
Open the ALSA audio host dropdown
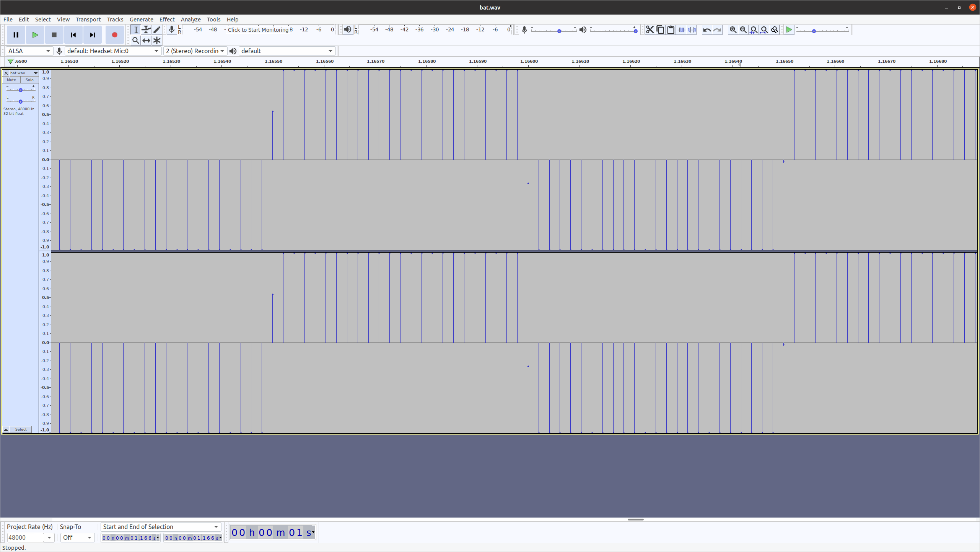29,51
